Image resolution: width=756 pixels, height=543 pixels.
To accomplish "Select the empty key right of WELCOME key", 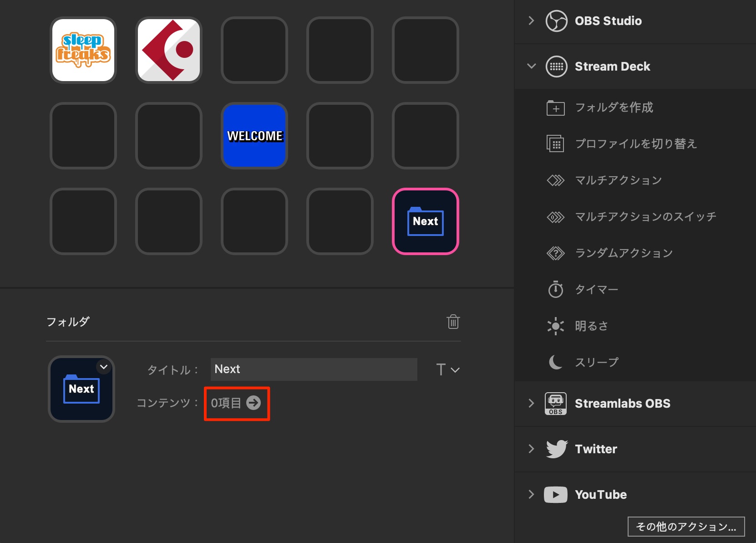I will tap(340, 136).
